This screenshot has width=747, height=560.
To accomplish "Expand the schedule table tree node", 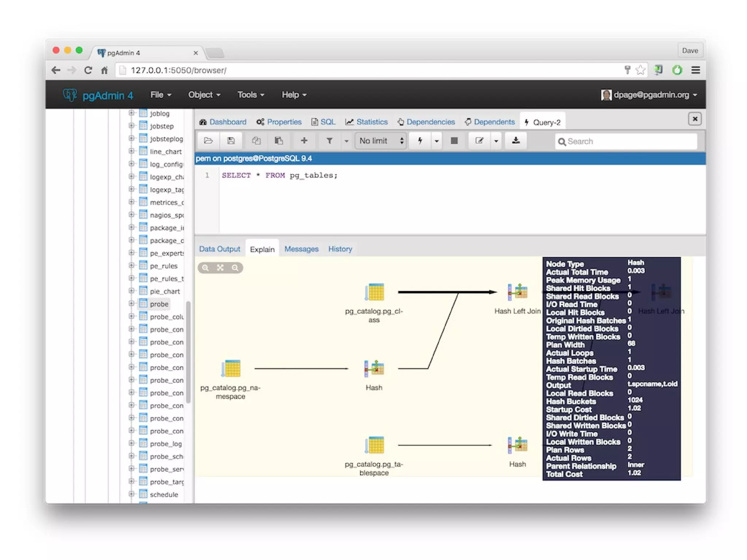I will pyautogui.click(x=131, y=494).
